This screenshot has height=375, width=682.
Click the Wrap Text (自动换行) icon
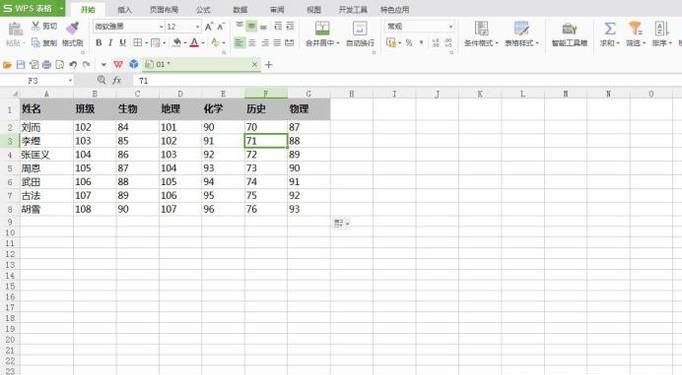(x=360, y=28)
